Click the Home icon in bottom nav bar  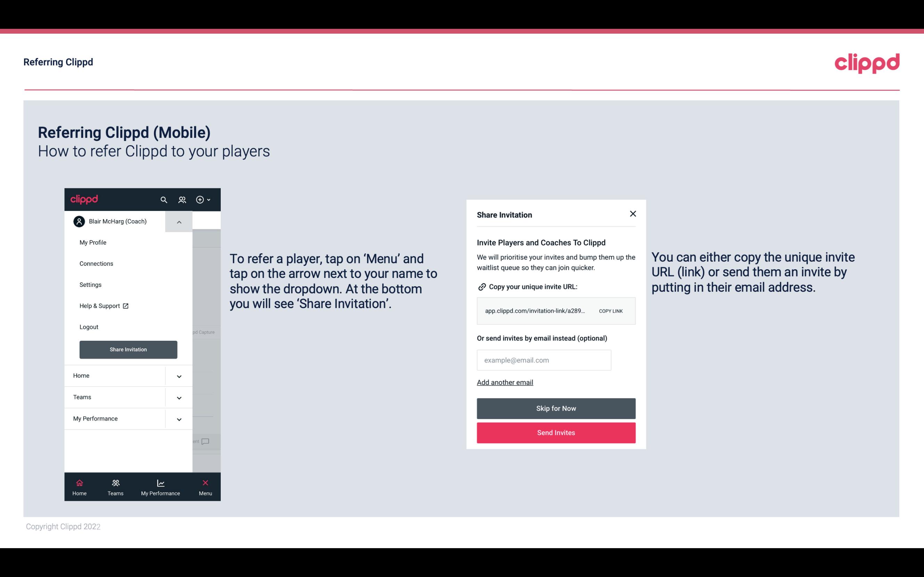79,483
